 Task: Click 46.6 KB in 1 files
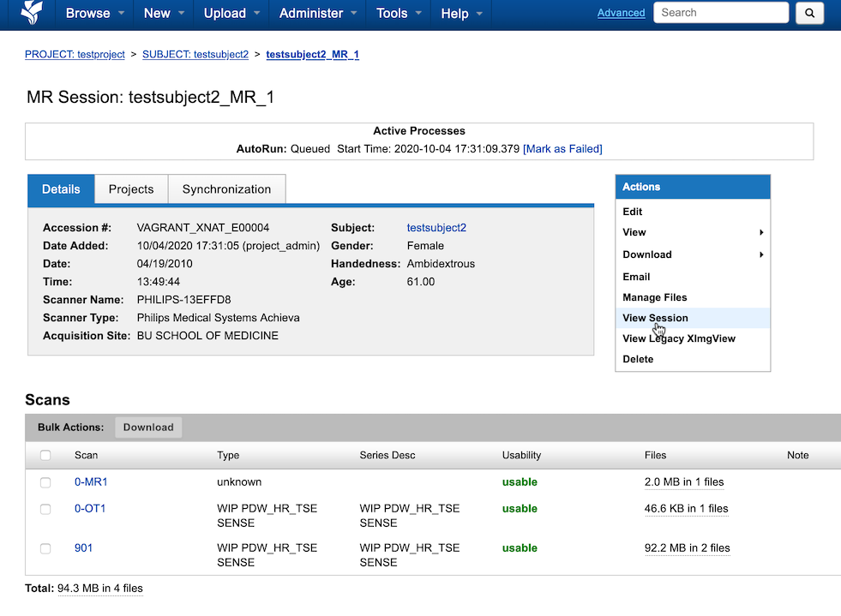(x=687, y=508)
